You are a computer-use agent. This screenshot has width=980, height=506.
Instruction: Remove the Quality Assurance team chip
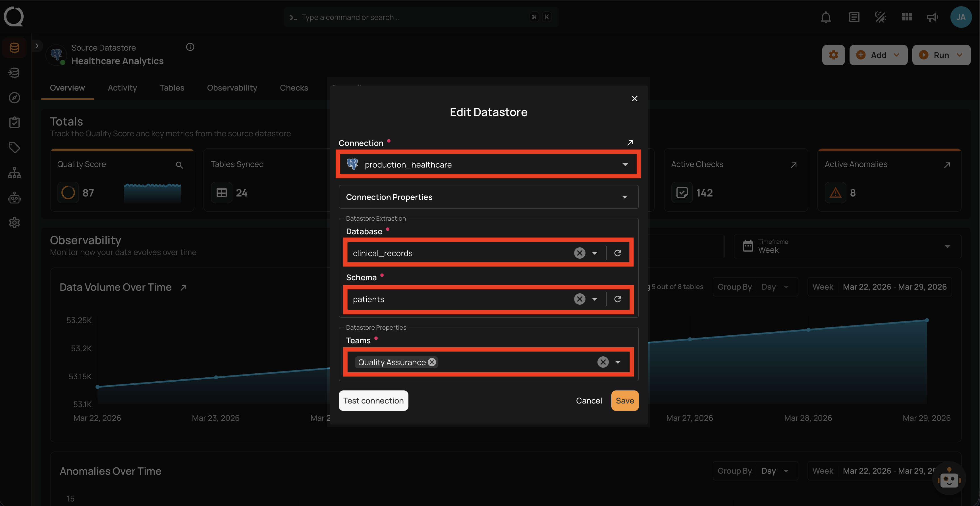(432, 362)
